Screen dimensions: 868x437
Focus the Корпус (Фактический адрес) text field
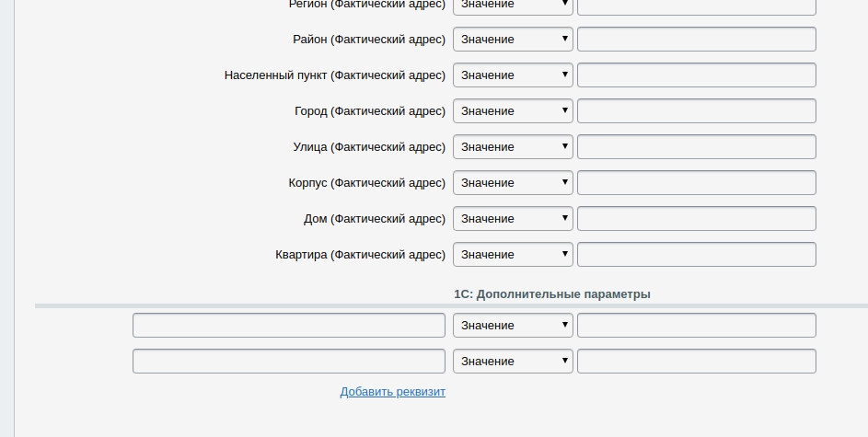point(696,183)
